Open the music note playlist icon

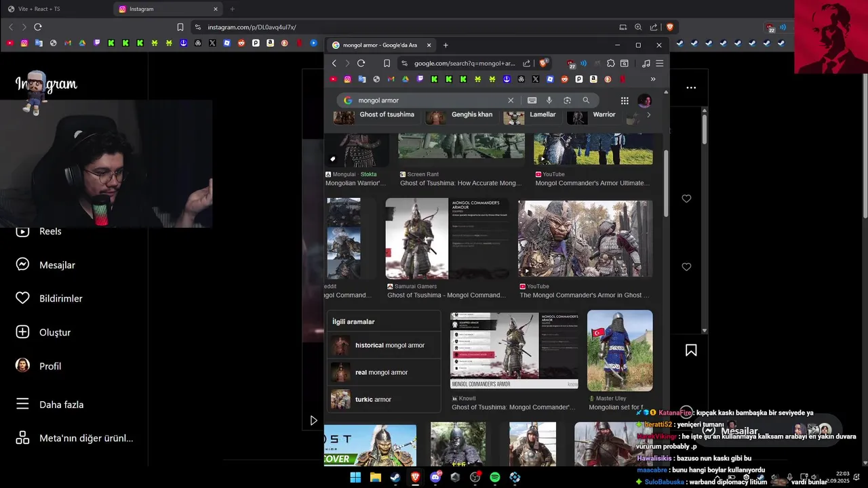[x=646, y=63]
